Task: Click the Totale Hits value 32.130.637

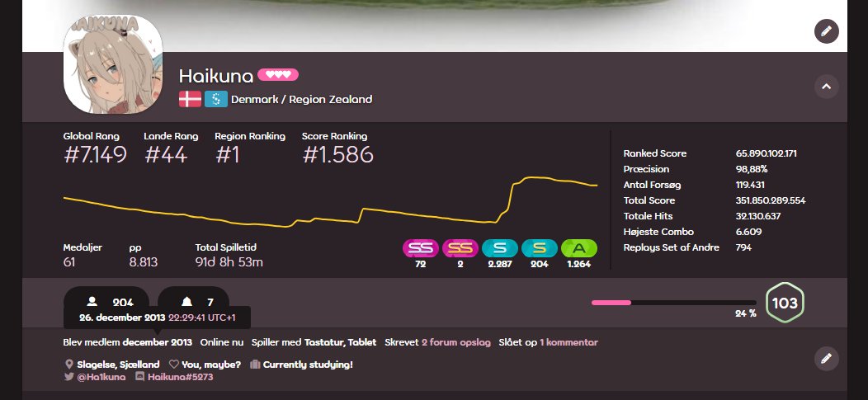Action: 757,216
